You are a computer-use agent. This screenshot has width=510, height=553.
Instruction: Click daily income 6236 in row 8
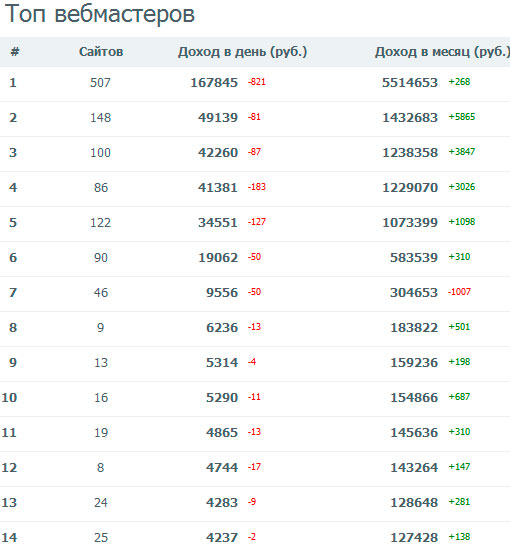point(222,327)
